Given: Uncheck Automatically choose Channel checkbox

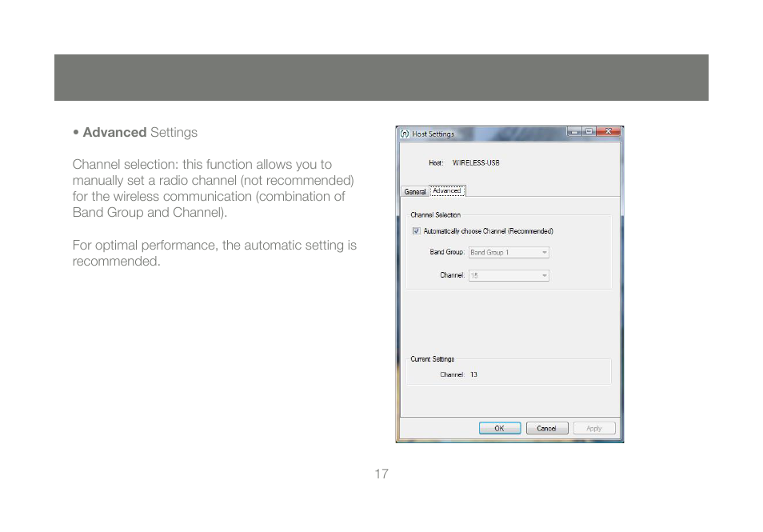Looking at the screenshot, I should coord(416,230).
